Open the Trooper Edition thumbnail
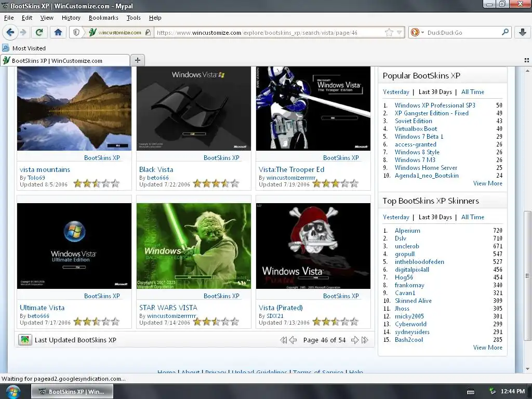 (313, 108)
